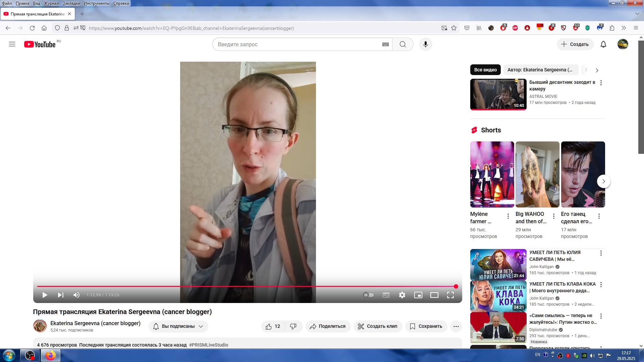Mute the video volume
The height and width of the screenshot is (362, 644).
pos(76,295)
